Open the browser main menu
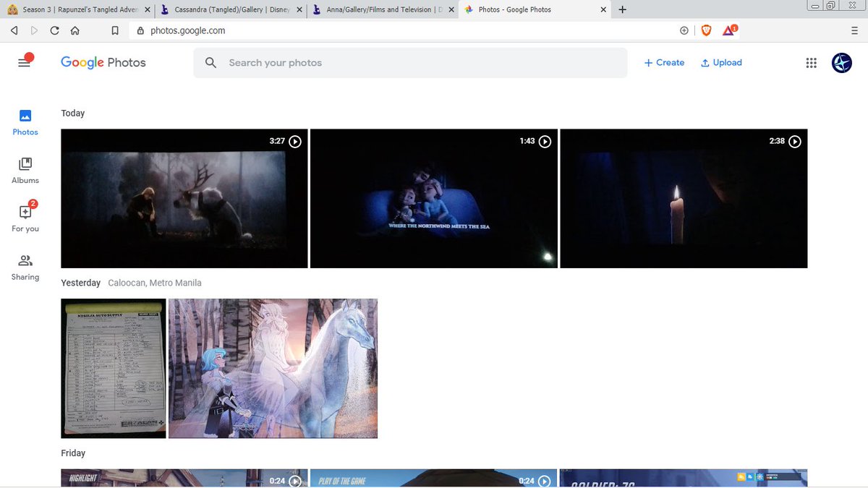 point(854,30)
